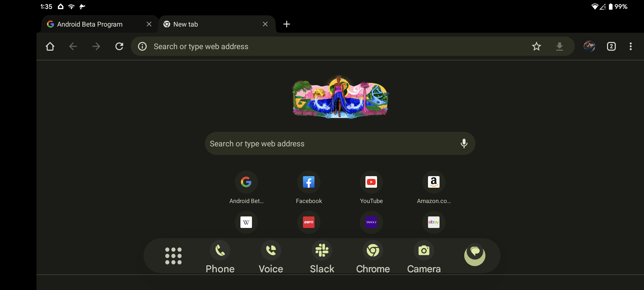Launch Slack from the taskbar

pos(322,250)
